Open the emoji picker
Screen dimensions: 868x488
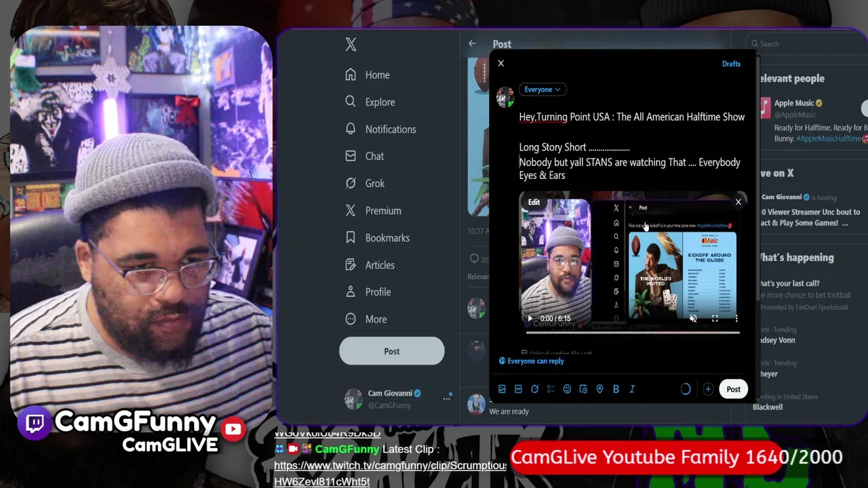[567, 389]
